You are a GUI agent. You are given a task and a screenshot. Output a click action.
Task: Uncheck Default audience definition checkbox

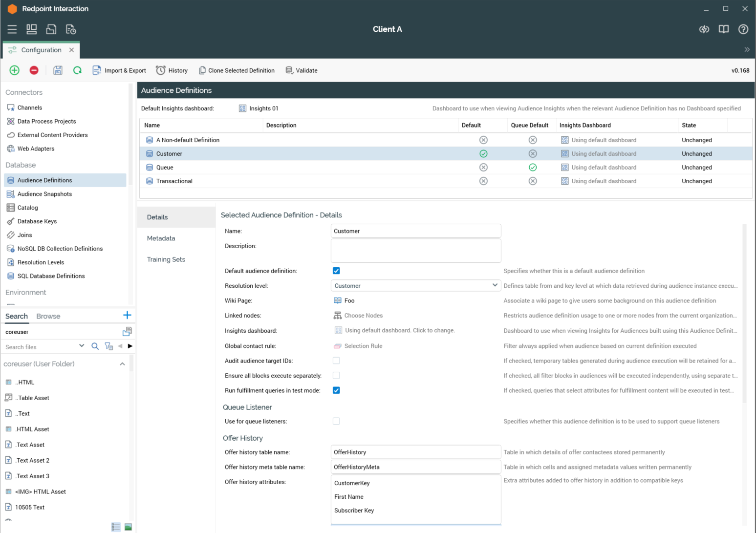[x=336, y=271]
